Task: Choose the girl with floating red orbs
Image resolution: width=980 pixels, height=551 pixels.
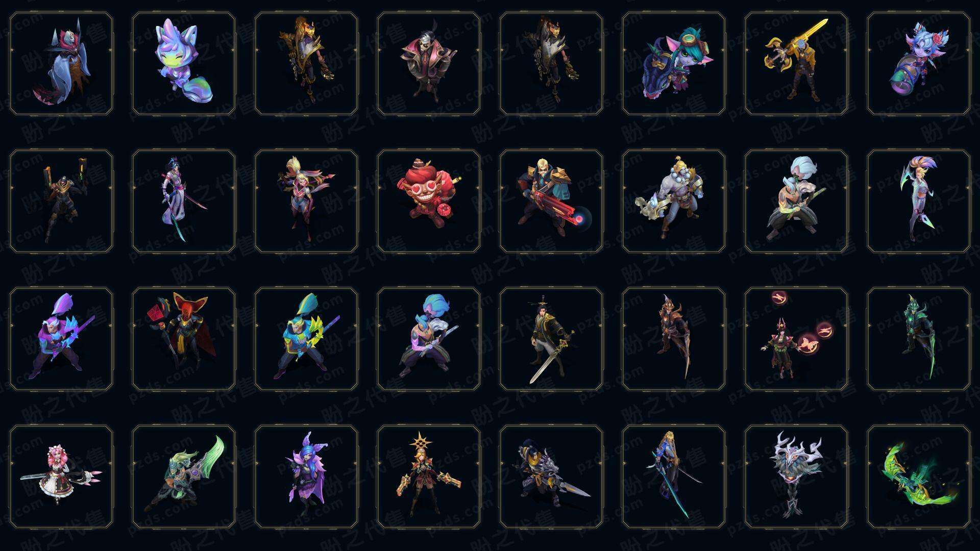Action: click(x=796, y=339)
